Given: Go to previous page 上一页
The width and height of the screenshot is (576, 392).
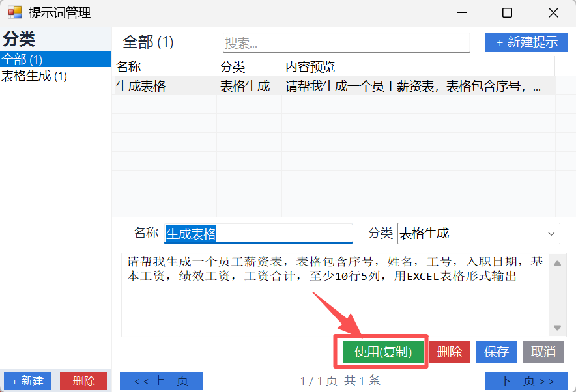Looking at the screenshot, I should tap(162, 381).
